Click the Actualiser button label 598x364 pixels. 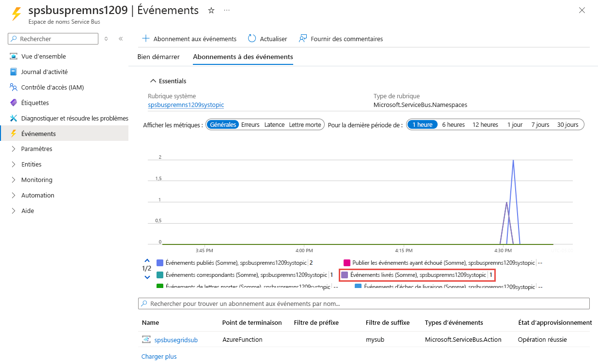(273, 39)
